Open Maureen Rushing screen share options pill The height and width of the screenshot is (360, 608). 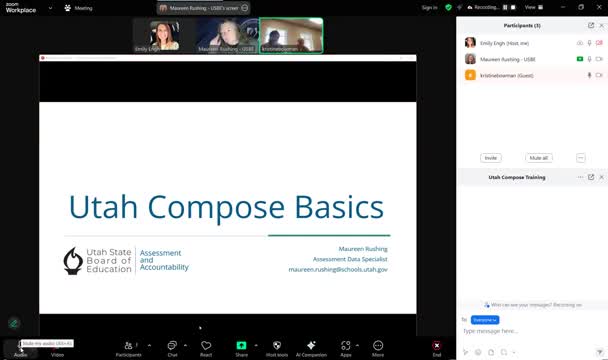click(x=204, y=8)
